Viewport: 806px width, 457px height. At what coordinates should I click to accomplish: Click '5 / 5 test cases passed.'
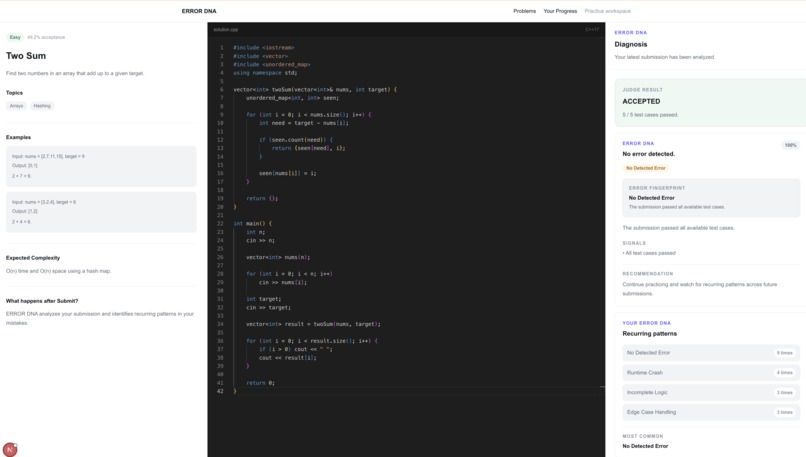[650, 115]
